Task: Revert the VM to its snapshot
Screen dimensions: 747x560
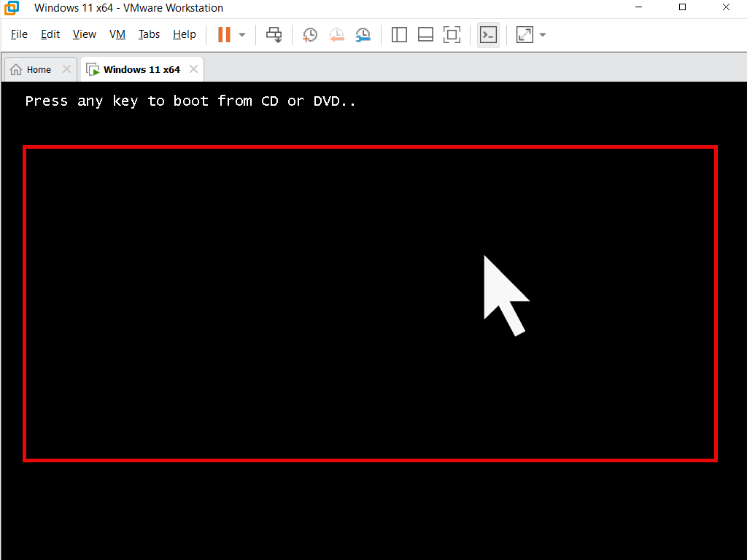Action: [x=337, y=34]
